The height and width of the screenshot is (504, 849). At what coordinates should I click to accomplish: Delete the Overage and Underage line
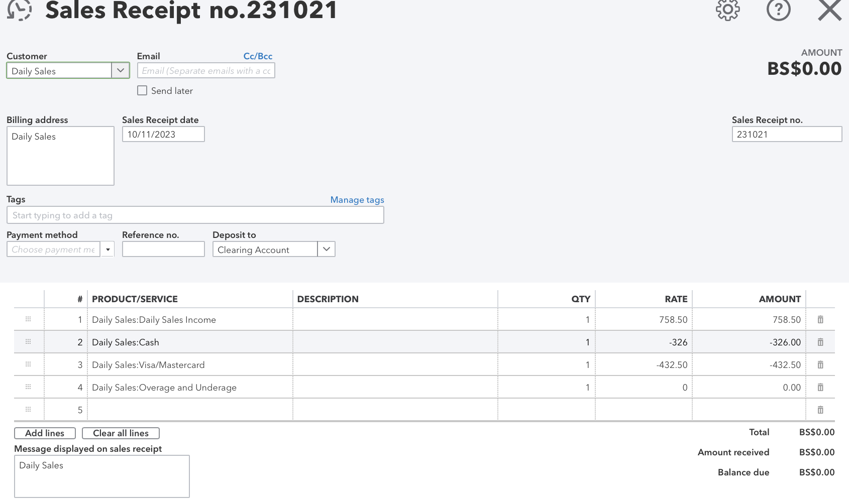click(820, 388)
